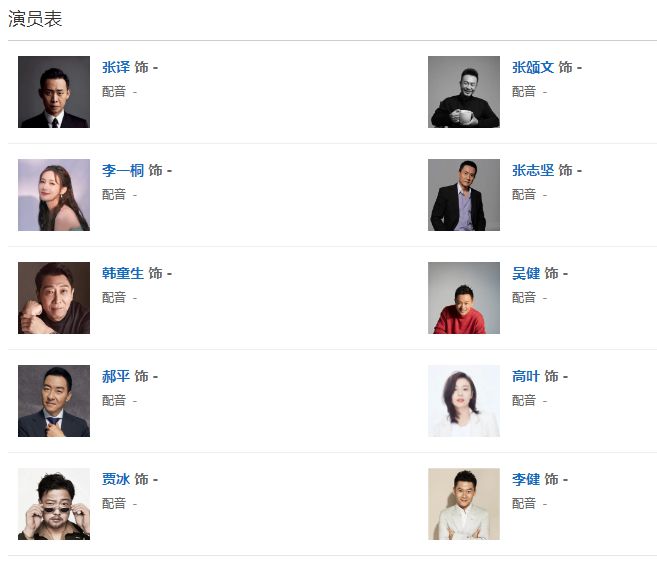657x583 pixels.
Task: Open the 高叶 name link
Action: (x=526, y=376)
